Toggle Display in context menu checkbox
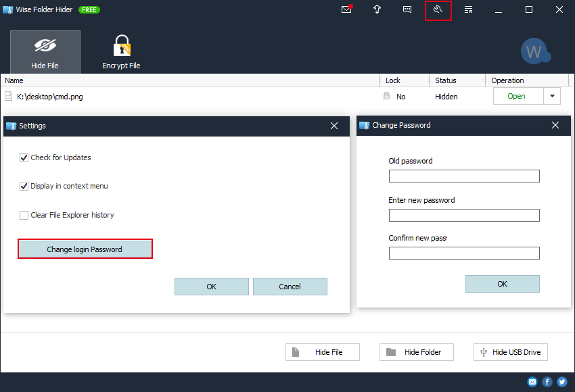 click(24, 186)
